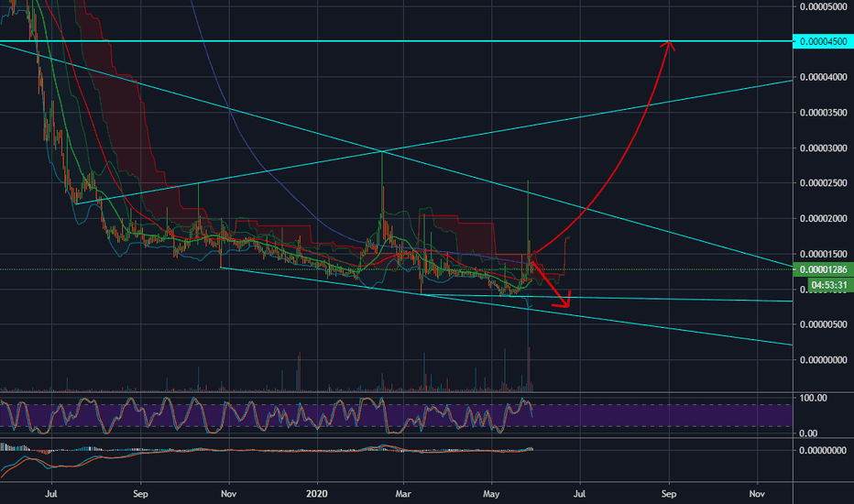Image resolution: width=854 pixels, height=504 pixels.
Task: Click the 0.00003500 price axis value
Action: point(823,112)
